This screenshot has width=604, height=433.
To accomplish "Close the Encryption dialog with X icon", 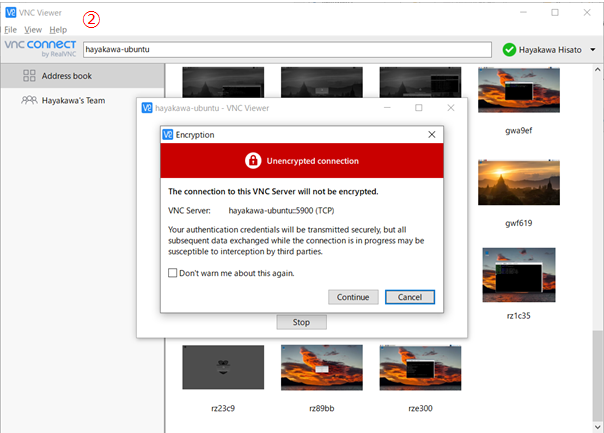I will click(x=431, y=134).
